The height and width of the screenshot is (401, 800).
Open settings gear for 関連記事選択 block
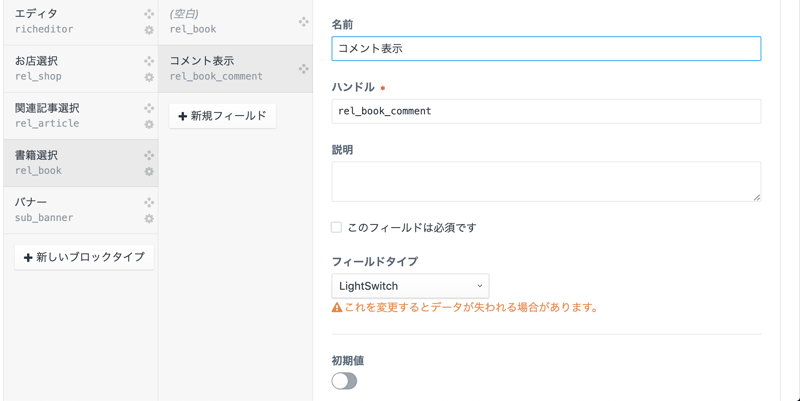149,124
